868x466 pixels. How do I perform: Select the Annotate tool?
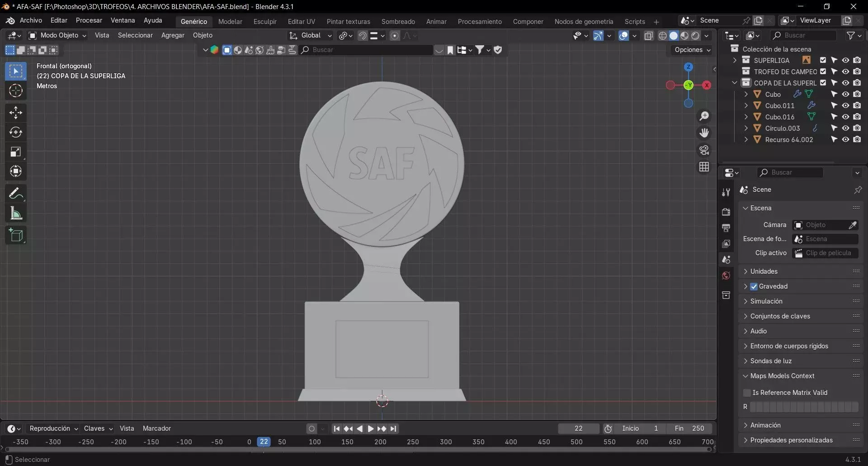[16, 194]
